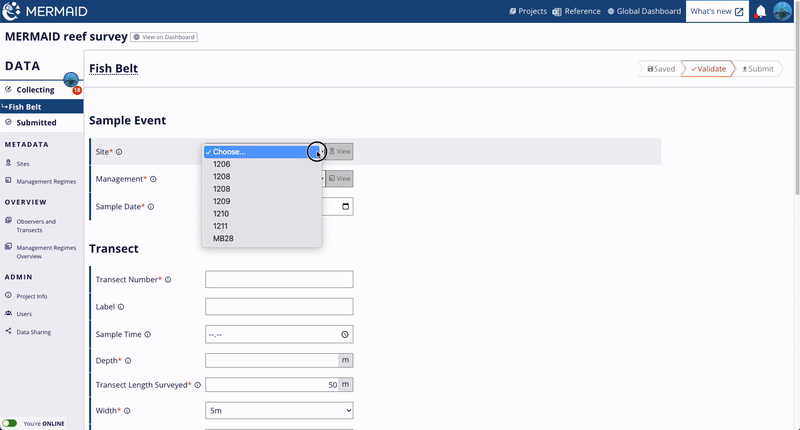Pick site 1211 from the options
Viewport: 800px width, 430px height.
tap(221, 226)
